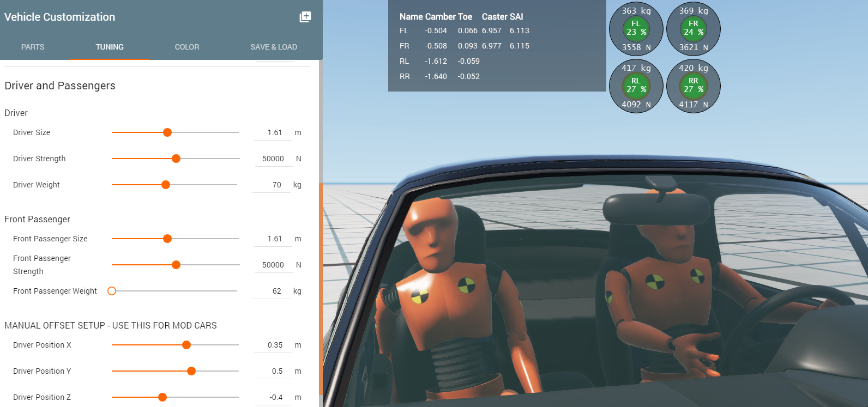Click the Front Passenger Weight field 62

point(272,291)
